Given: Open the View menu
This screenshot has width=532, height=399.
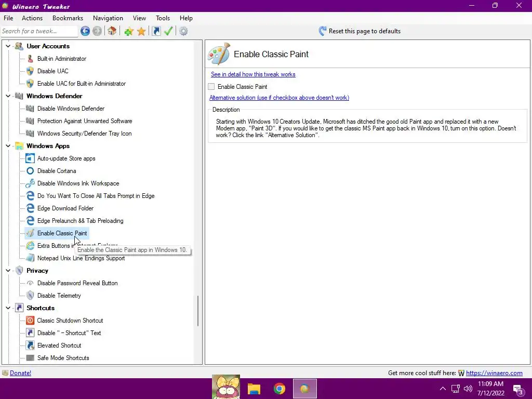Looking at the screenshot, I should [x=139, y=18].
